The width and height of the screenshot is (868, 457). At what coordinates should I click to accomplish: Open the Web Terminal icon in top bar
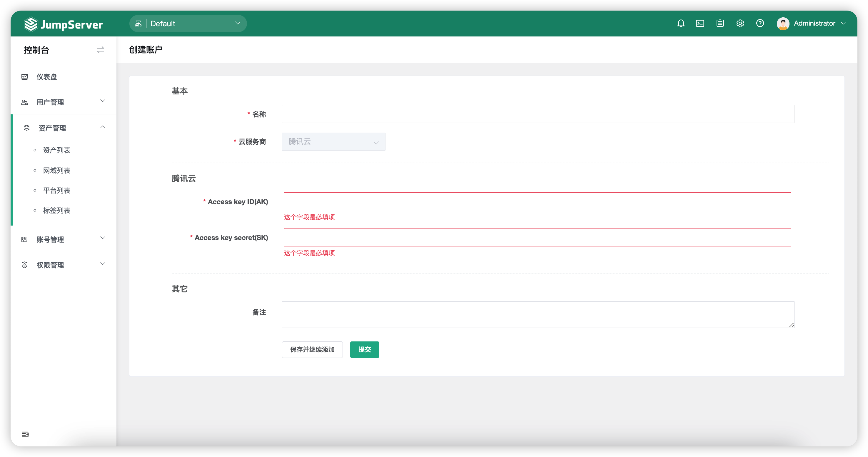tap(700, 23)
